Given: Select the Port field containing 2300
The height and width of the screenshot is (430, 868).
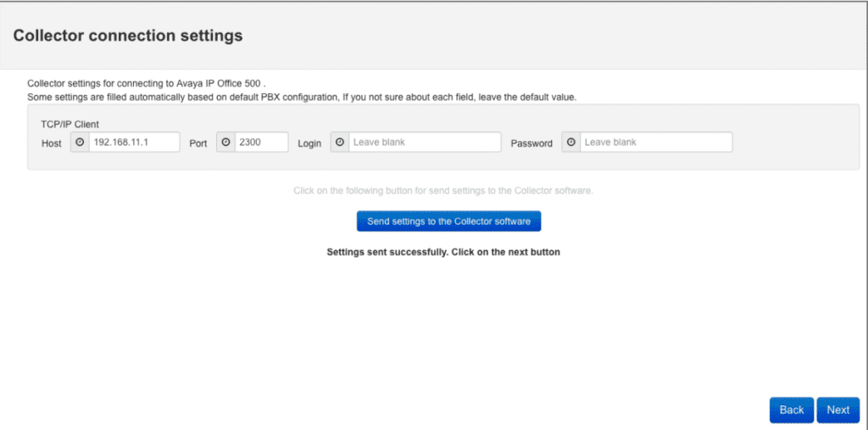Looking at the screenshot, I should (x=261, y=142).
